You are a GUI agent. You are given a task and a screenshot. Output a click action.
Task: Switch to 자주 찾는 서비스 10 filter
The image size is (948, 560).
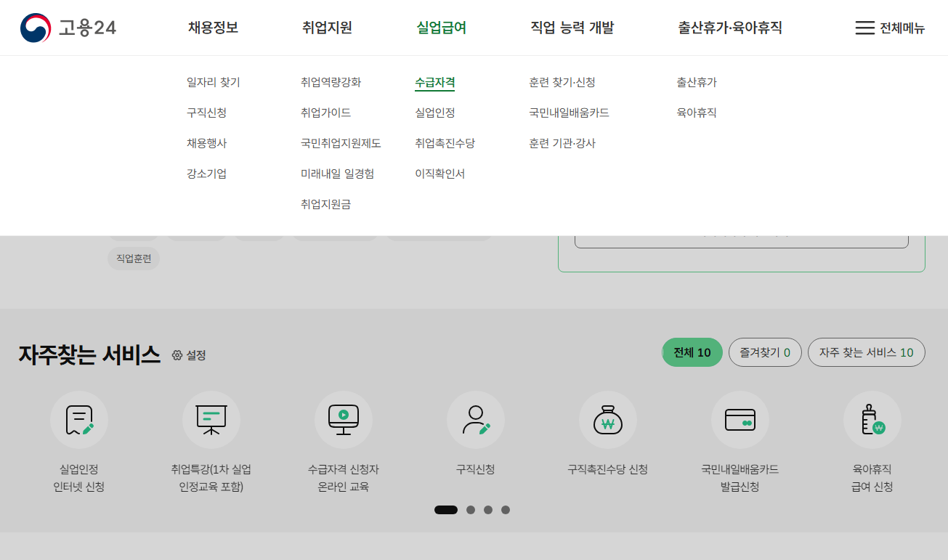pyautogui.click(x=866, y=352)
